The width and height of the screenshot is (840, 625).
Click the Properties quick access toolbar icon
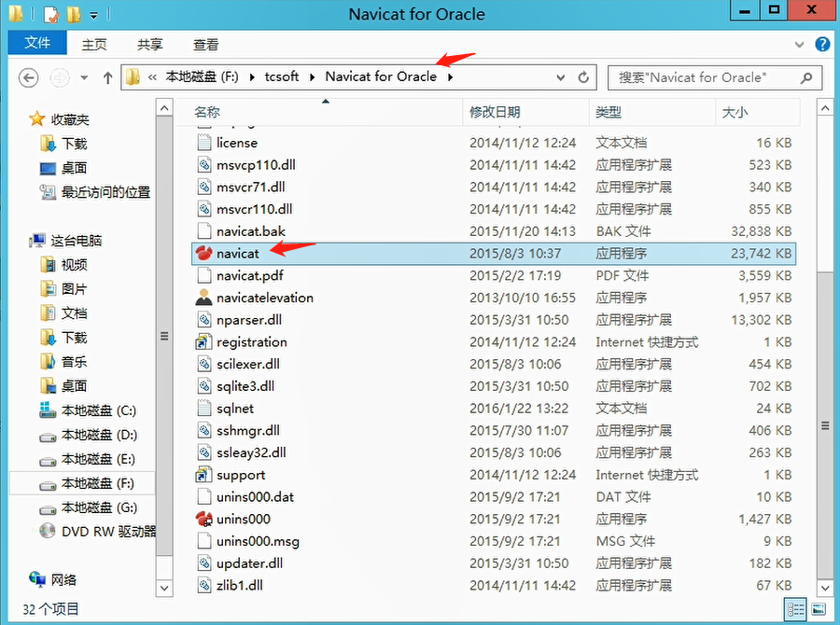point(51,15)
